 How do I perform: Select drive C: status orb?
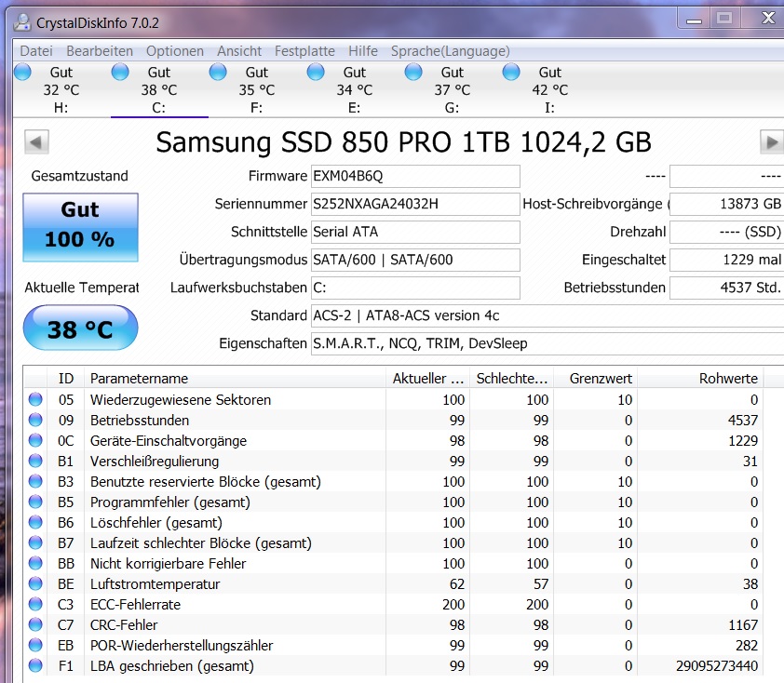tap(120, 72)
